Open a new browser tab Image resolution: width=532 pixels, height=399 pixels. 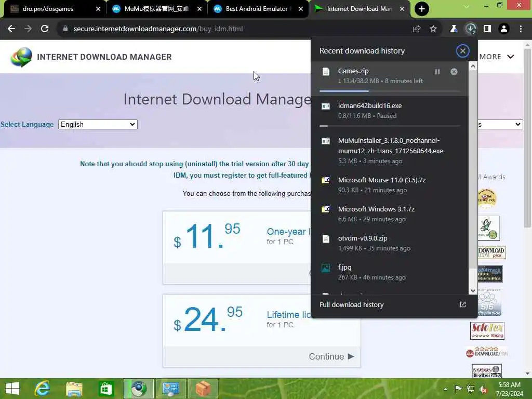422,9
